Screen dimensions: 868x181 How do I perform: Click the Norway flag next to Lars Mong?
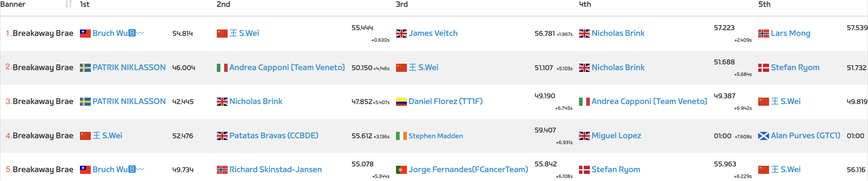point(763,33)
